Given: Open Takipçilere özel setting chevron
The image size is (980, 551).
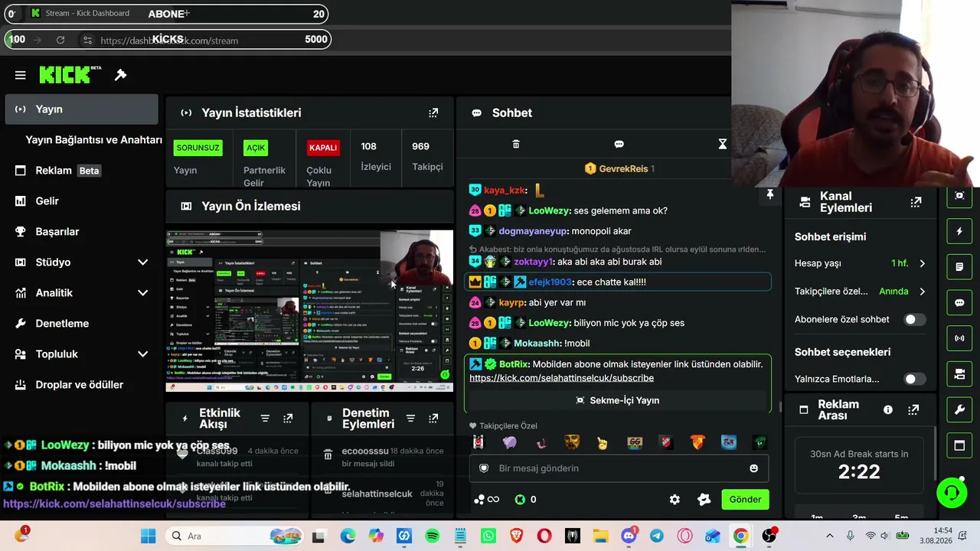Looking at the screenshot, I should (x=922, y=292).
